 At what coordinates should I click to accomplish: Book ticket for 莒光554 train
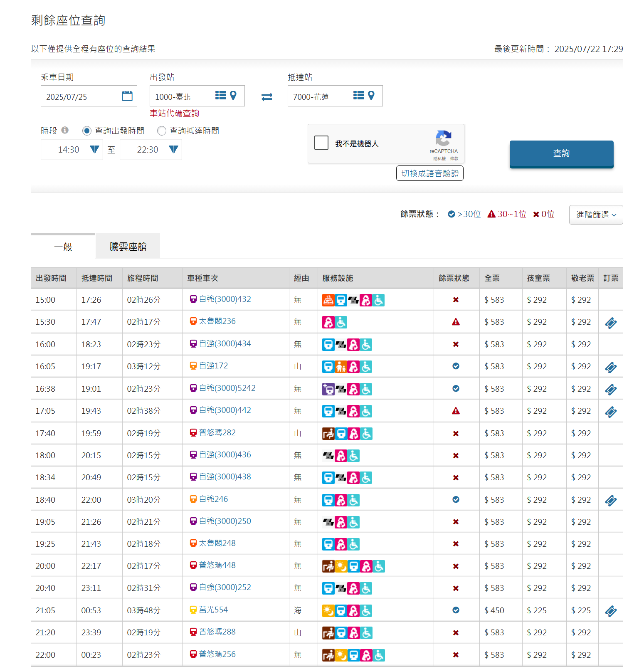(x=611, y=611)
